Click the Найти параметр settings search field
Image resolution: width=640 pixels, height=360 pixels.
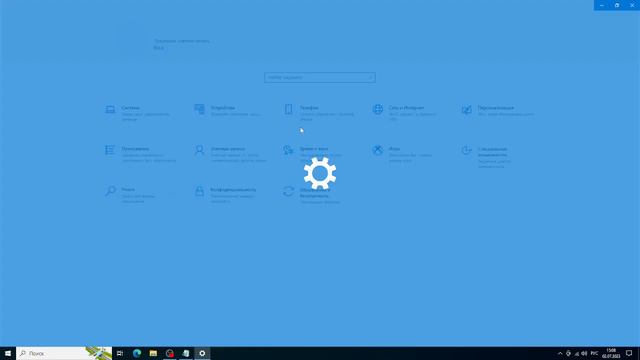(x=320, y=78)
